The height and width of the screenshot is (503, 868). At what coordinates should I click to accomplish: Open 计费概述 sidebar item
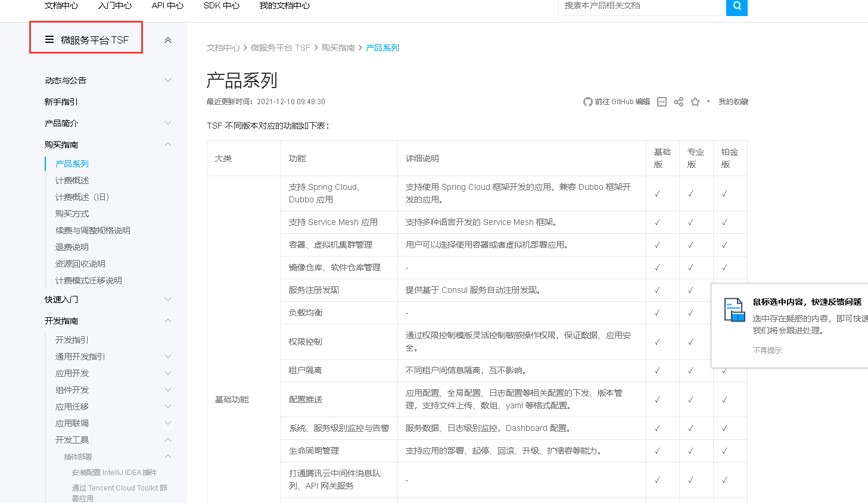[x=72, y=180]
